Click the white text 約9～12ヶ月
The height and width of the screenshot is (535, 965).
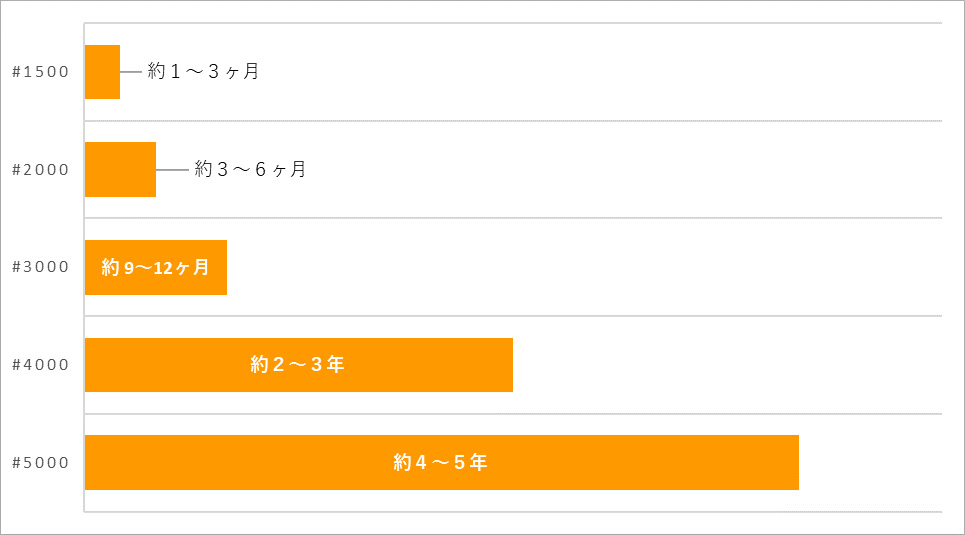coord(155,267)
